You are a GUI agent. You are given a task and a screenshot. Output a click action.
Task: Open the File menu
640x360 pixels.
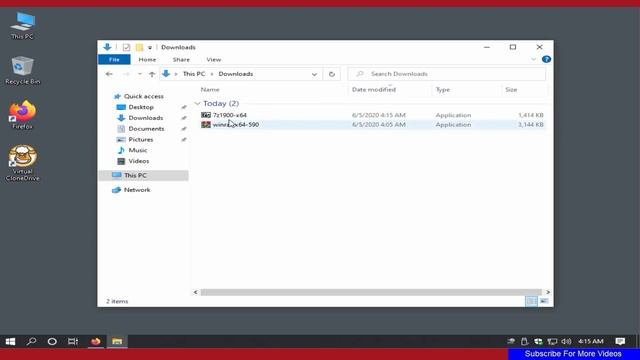114,60
